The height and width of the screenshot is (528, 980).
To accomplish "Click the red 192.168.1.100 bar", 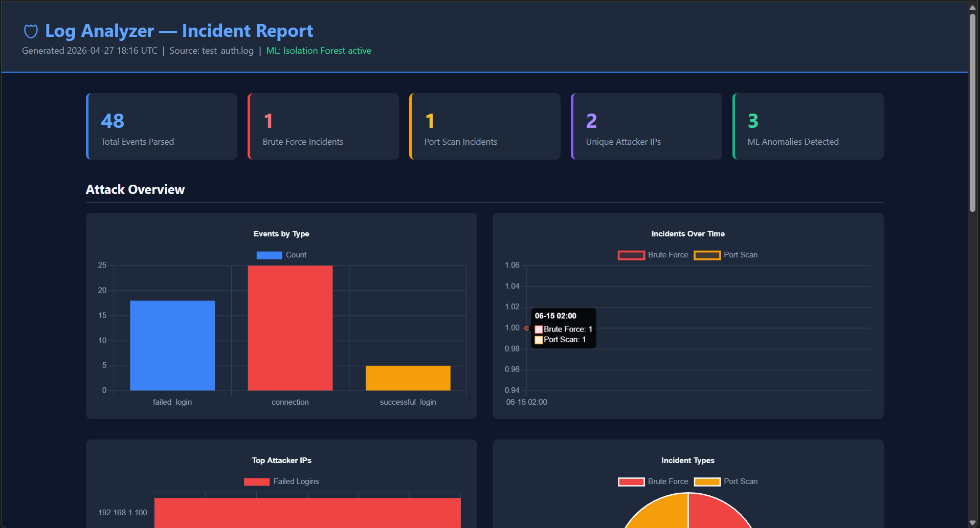I will tap(307, 513).
